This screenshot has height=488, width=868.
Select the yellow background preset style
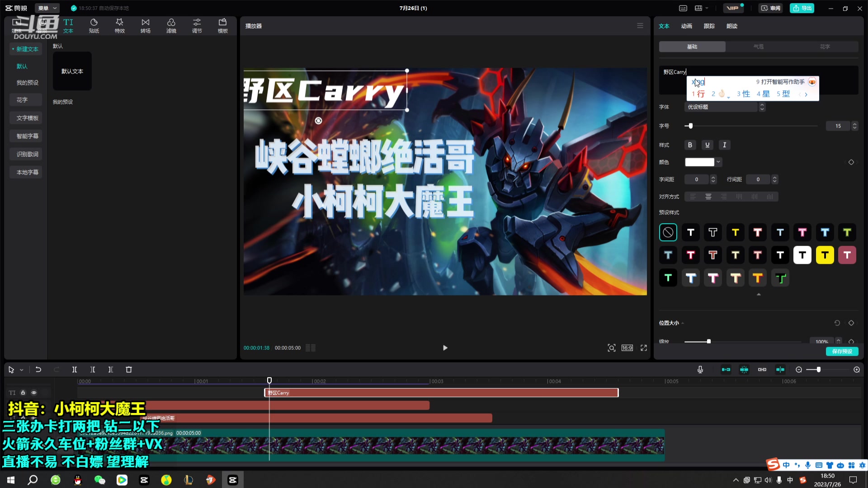click(x=825, y=255)
